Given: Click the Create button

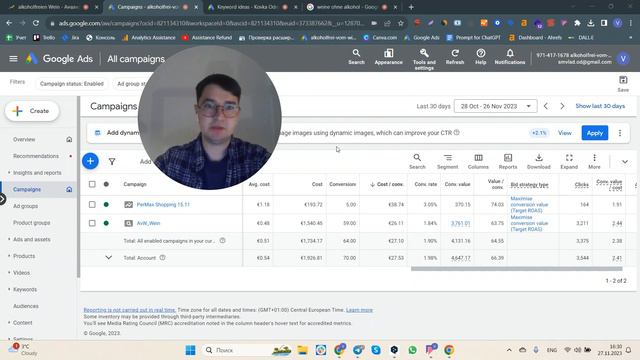Looking at the screenshot, I should click(32, 111).
